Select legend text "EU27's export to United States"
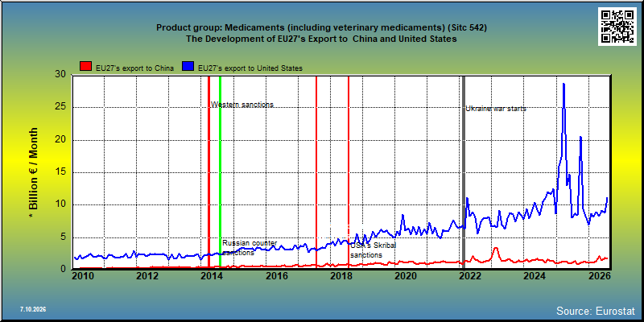The width and height of the screenshot is (644, 322). 250,68
